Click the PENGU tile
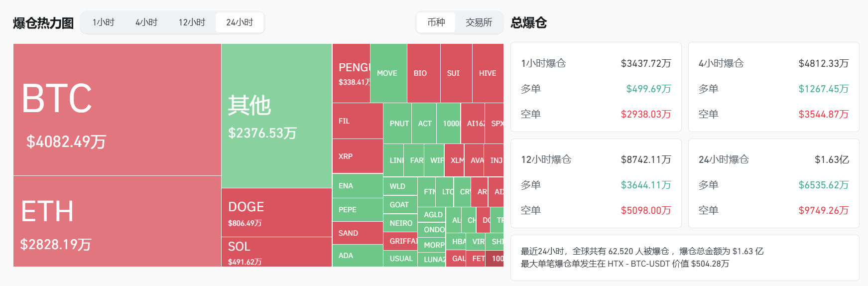868x286 pixels. pos(351,73)
